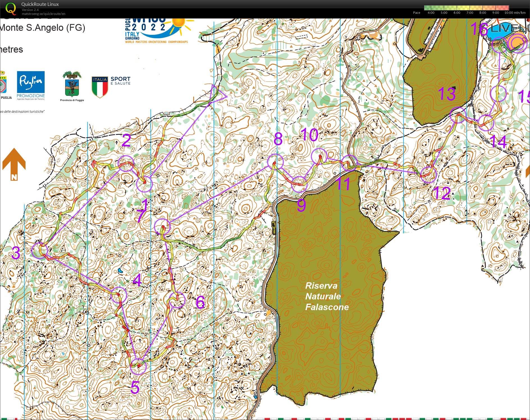
Task: Click the "4:00" pace legend value
Action: pyautogui.click(x=431, y=13)
